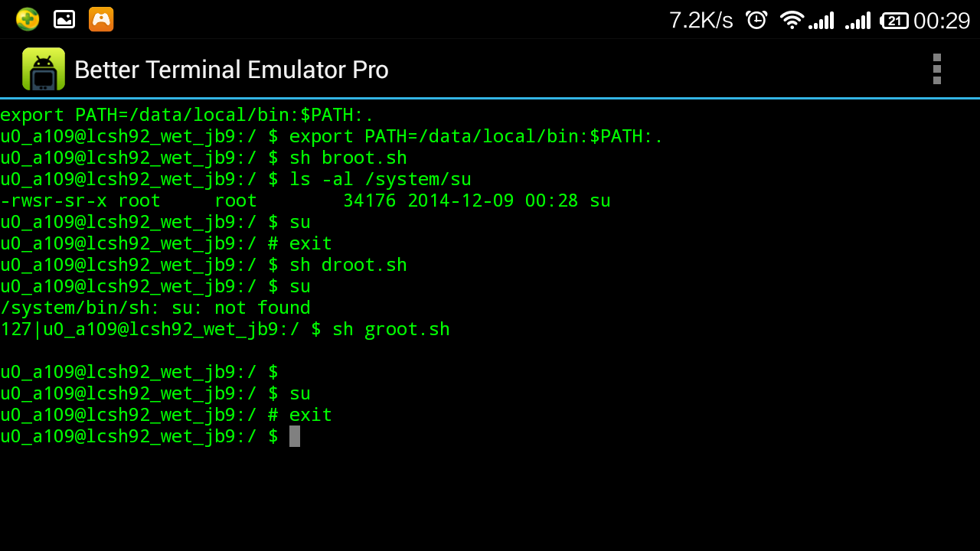Tap the battery level 21 icon
980x551 pixels.
(x=894, y=21)
